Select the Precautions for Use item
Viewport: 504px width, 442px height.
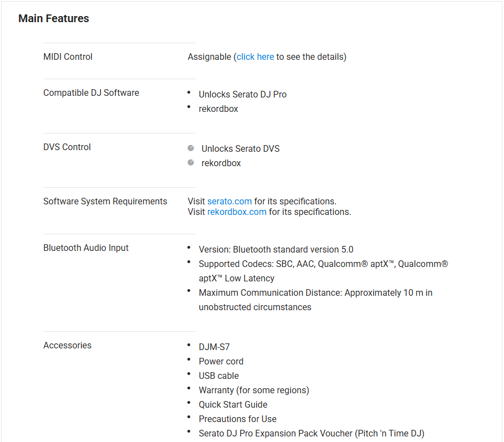pyautogui.click(x=237, y=419)
